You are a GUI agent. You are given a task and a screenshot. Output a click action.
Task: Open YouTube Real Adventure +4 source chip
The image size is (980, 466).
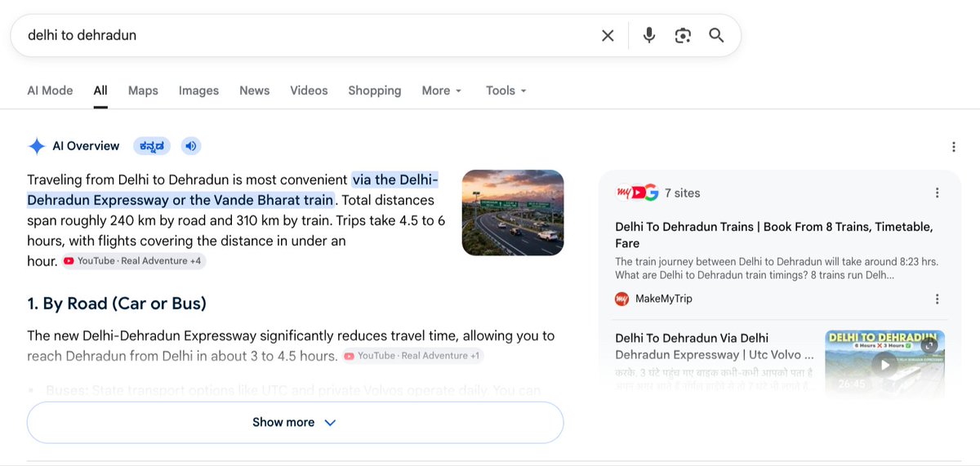[x=133, y=261]
